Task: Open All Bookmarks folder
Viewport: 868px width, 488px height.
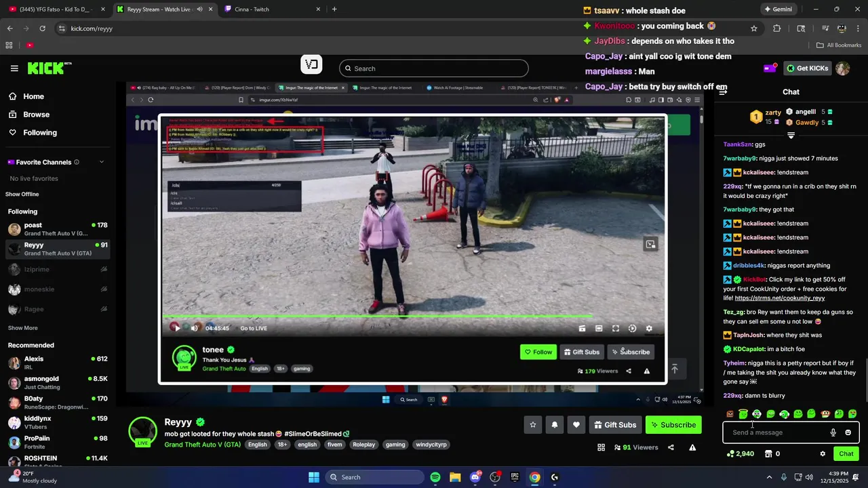Action: click(839, 45)
